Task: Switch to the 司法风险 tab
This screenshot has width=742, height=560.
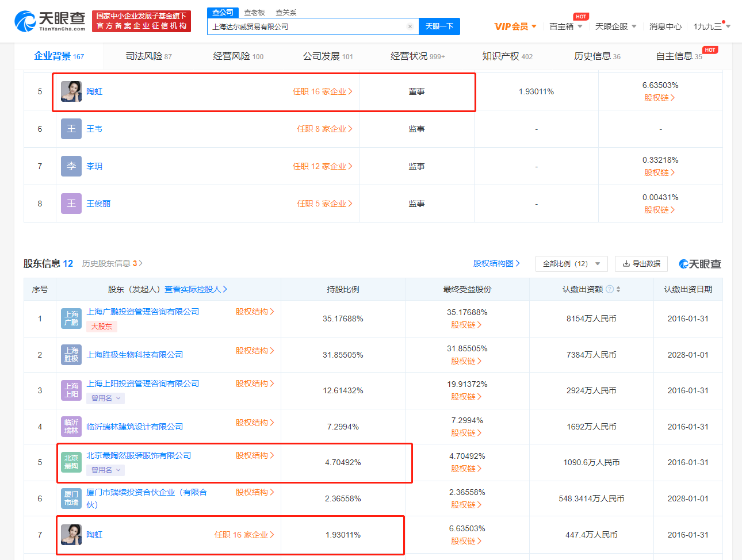Action: (148, 56)
